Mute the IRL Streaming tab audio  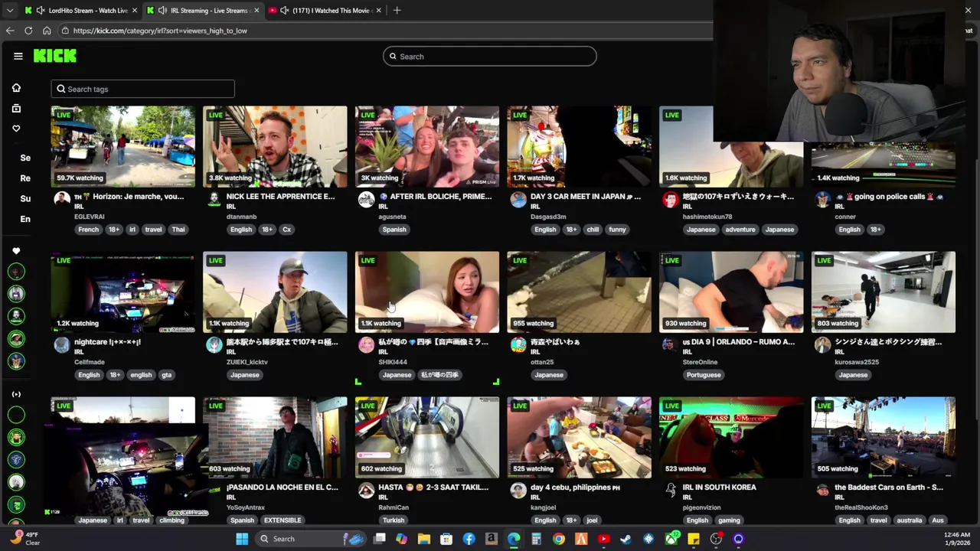click(x=162, y=11)
